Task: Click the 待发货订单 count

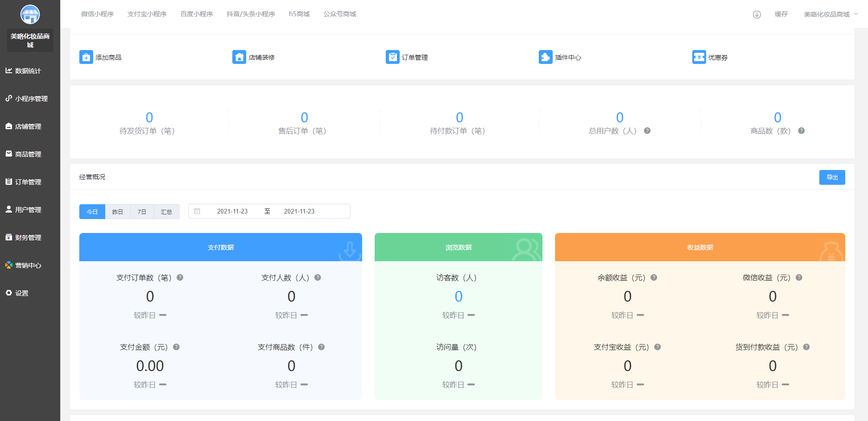Action: pyautogui.click(x=149, y=117)
